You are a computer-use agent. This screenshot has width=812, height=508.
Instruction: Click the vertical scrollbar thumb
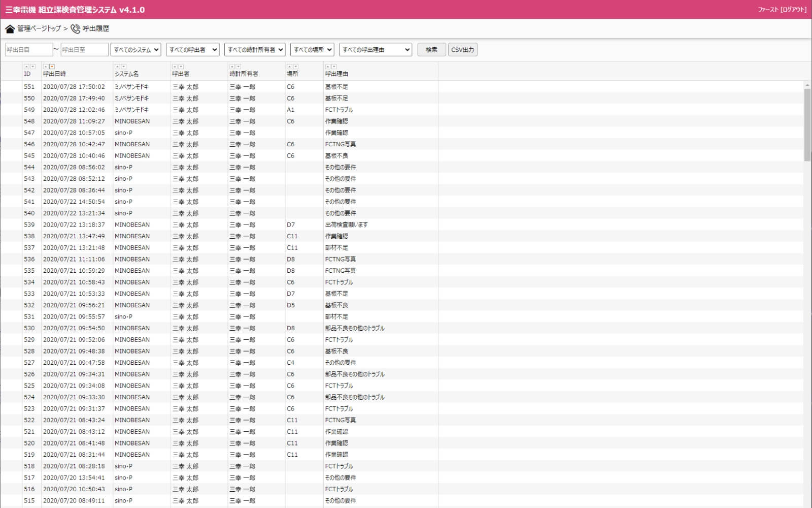[807, 124]
